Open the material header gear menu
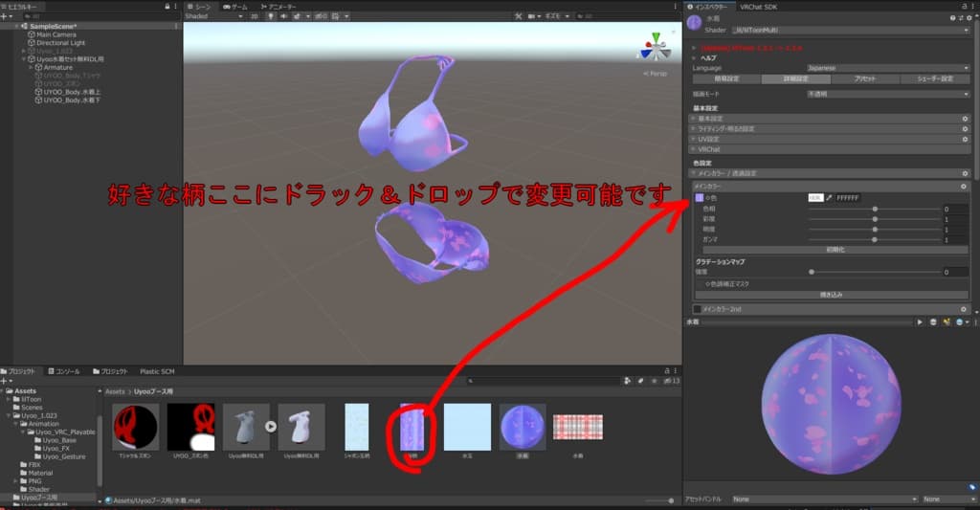This screenshot has width=980, height=510. coord(969,18)
